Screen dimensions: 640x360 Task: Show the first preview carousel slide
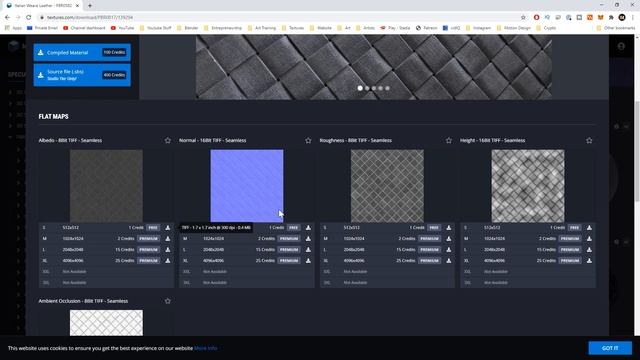click(360, 88)
